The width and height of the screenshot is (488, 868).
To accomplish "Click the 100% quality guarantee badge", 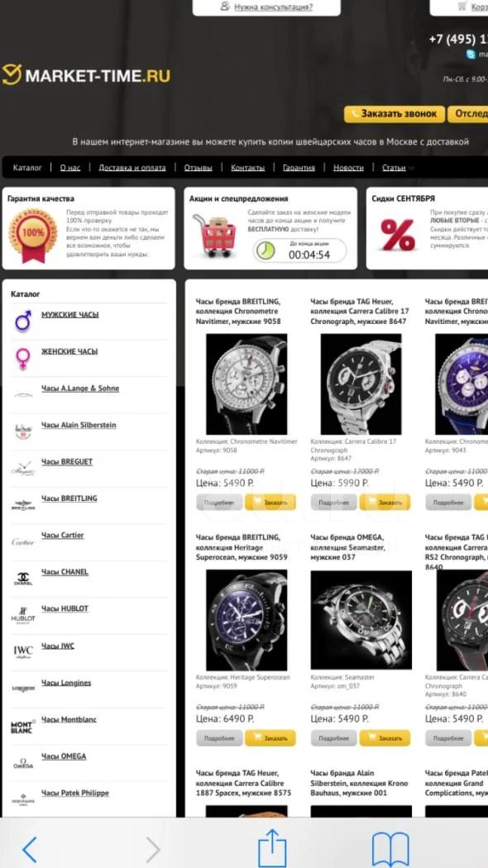I will 33,236.
